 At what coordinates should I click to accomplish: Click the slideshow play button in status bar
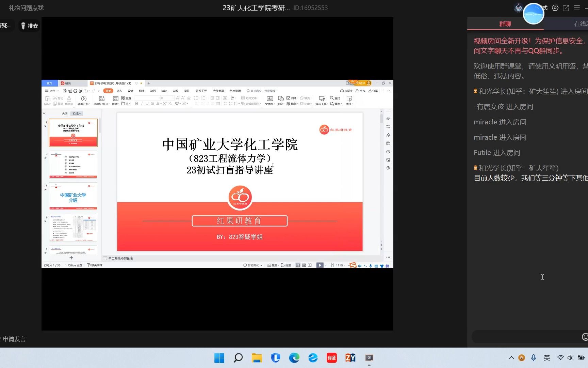[320, 265]
